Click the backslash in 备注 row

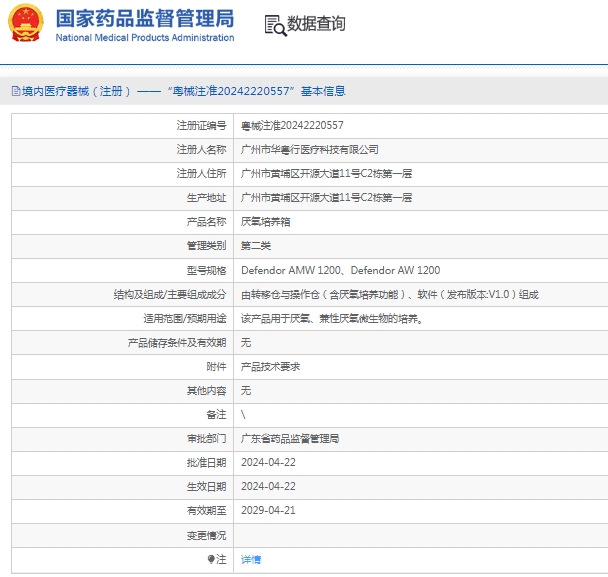tap(243, 415)
